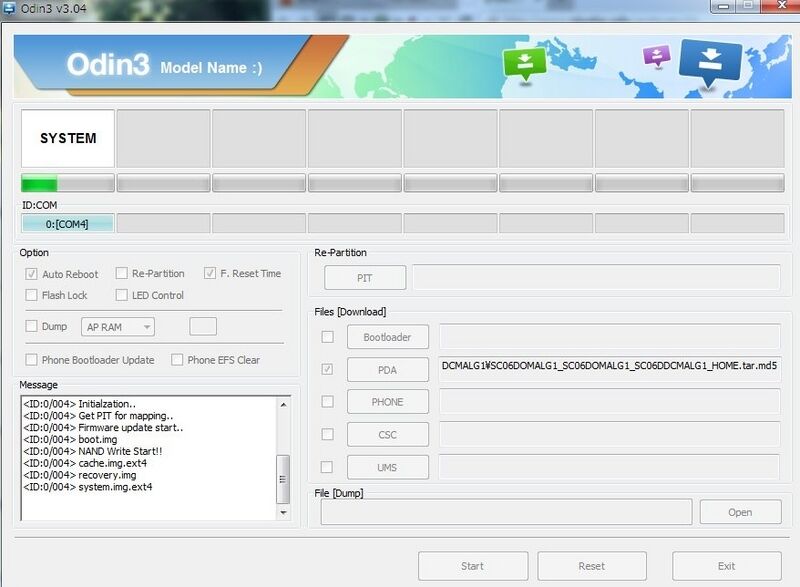Enable Phone Bootloader Update checkbox
The image size is (800, 587).
[32, 360]
